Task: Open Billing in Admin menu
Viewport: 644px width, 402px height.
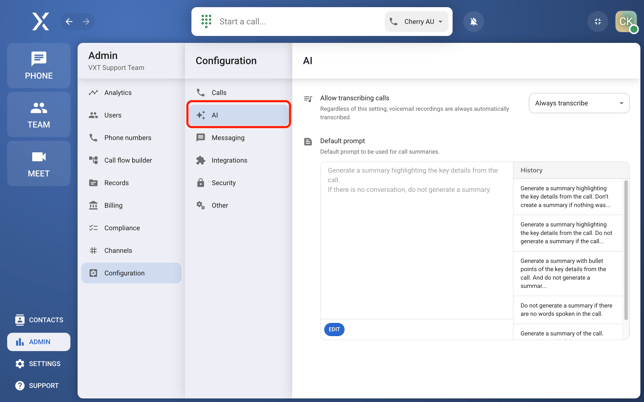Action: (131, 205)
